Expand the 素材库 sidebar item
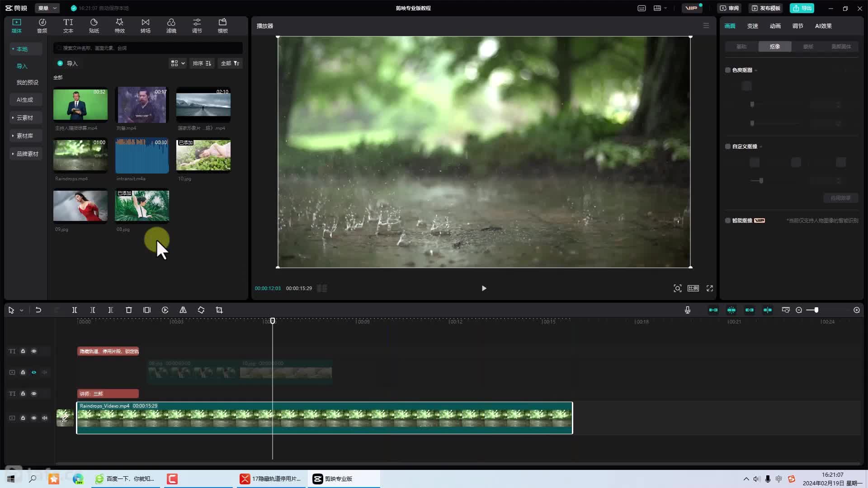This screenshot has height=488, width=868. click(x=25, y=136)
